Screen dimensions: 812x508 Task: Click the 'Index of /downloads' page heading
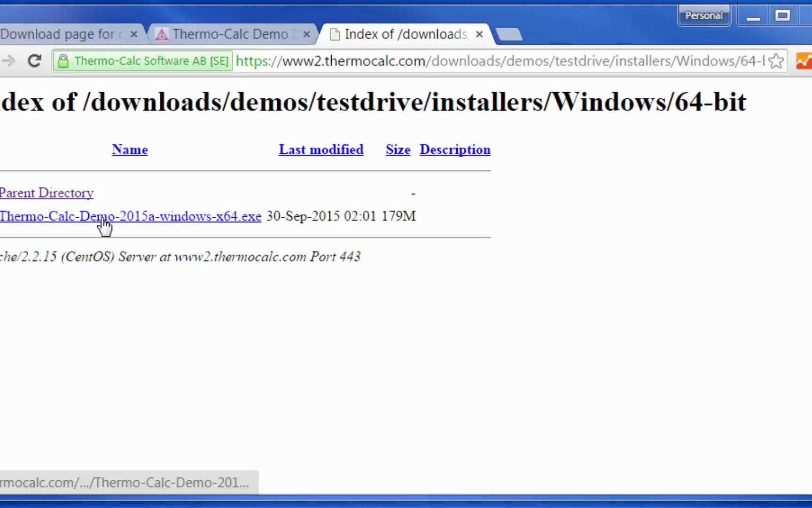coord(374,102)
